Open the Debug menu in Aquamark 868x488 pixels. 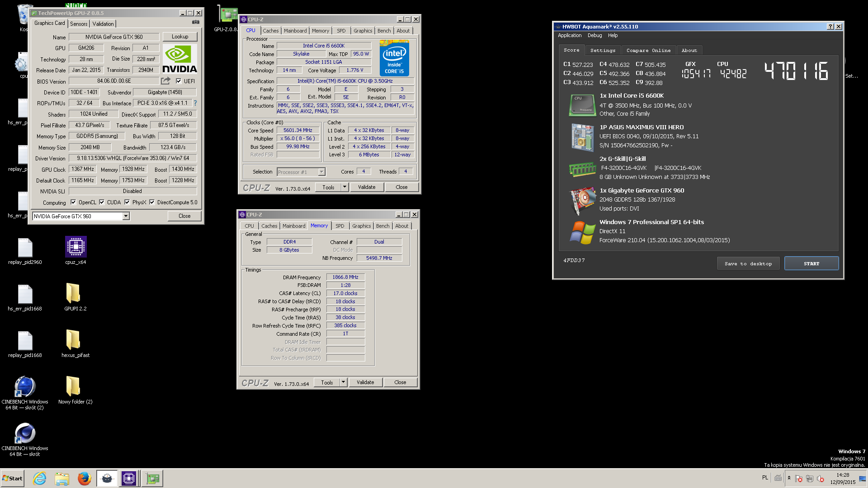click(594, 35)
